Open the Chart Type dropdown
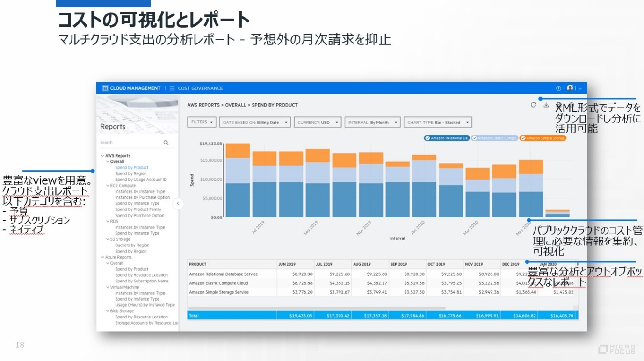Screen dimensions: 644x361 (437, 123)
